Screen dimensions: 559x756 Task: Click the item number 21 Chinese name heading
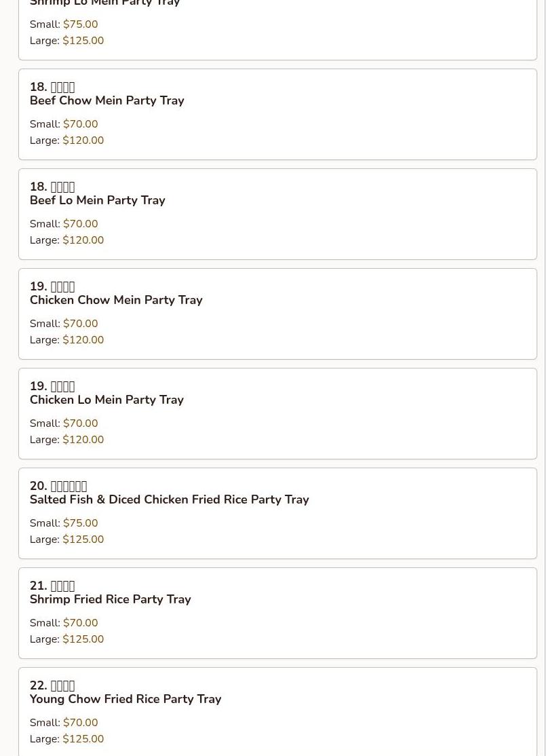pyautogui.click(x=52, y=586)
